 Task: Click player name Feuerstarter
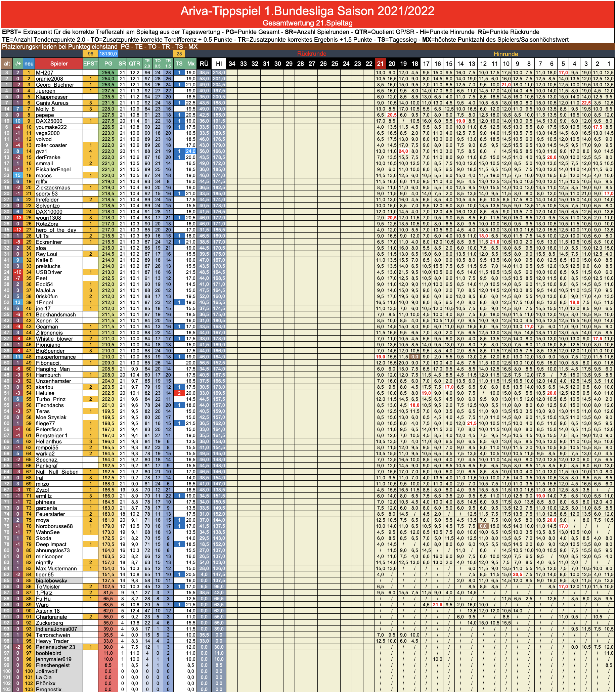[x=50, y=514]
